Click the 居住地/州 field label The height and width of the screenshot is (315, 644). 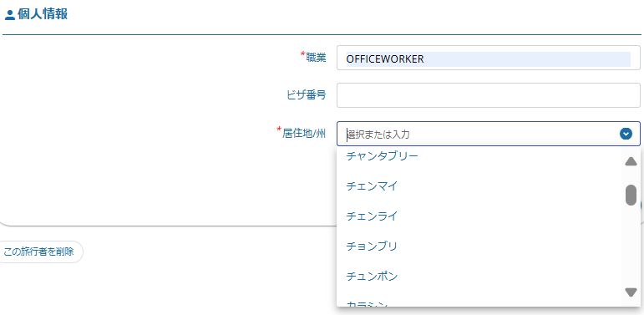click(304, 133)
